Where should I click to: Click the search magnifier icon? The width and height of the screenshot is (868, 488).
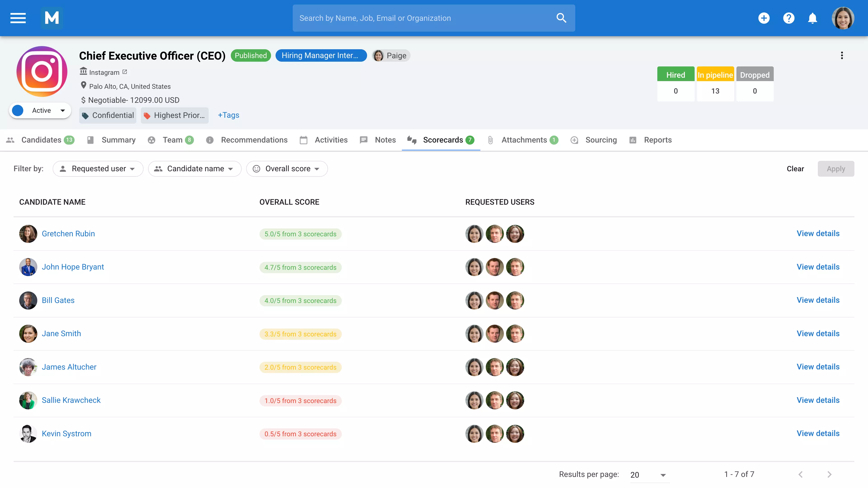(561, 18)
